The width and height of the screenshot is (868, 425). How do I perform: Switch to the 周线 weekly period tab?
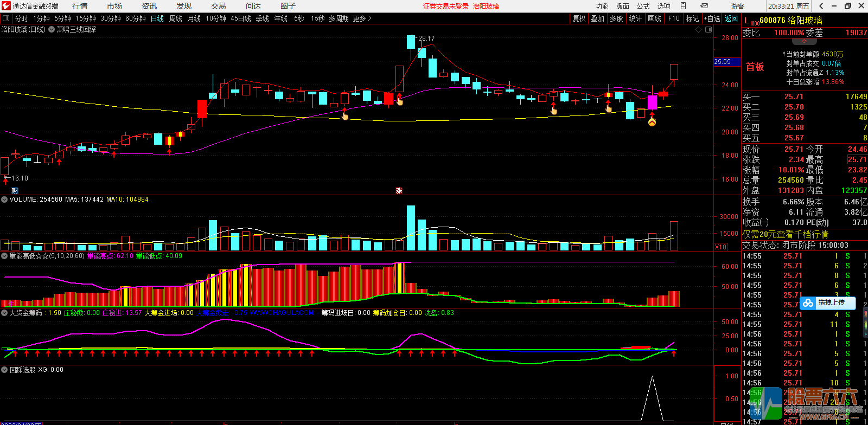coord(176,18)
